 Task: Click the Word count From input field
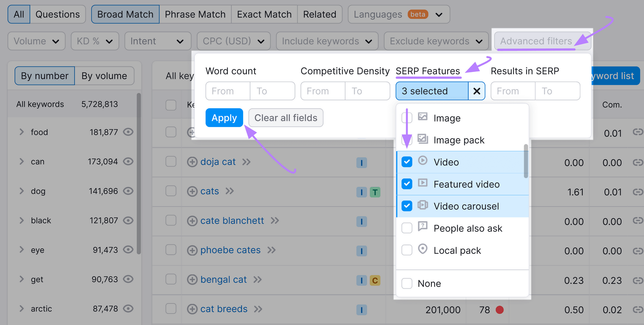point(227,91)
